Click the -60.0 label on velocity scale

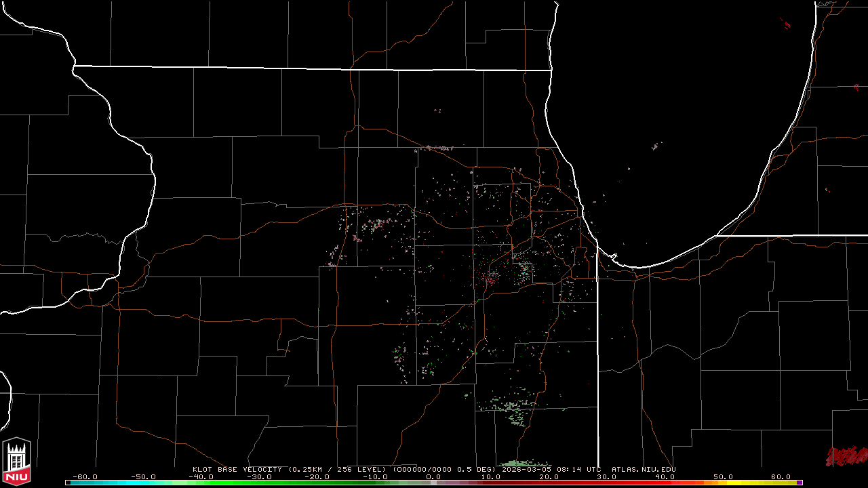tap(85, 476)
